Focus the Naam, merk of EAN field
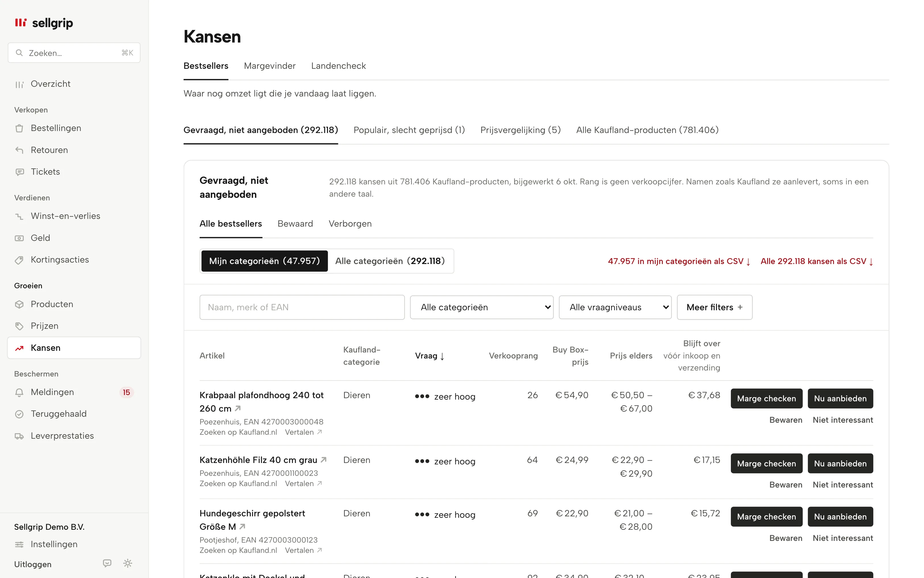 coord(302,307)
